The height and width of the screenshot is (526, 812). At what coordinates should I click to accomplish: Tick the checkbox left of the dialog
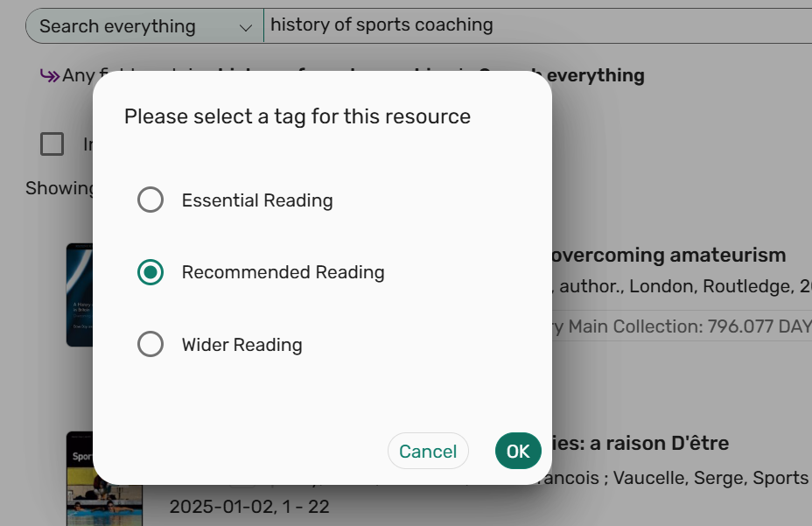click(52, 144)
